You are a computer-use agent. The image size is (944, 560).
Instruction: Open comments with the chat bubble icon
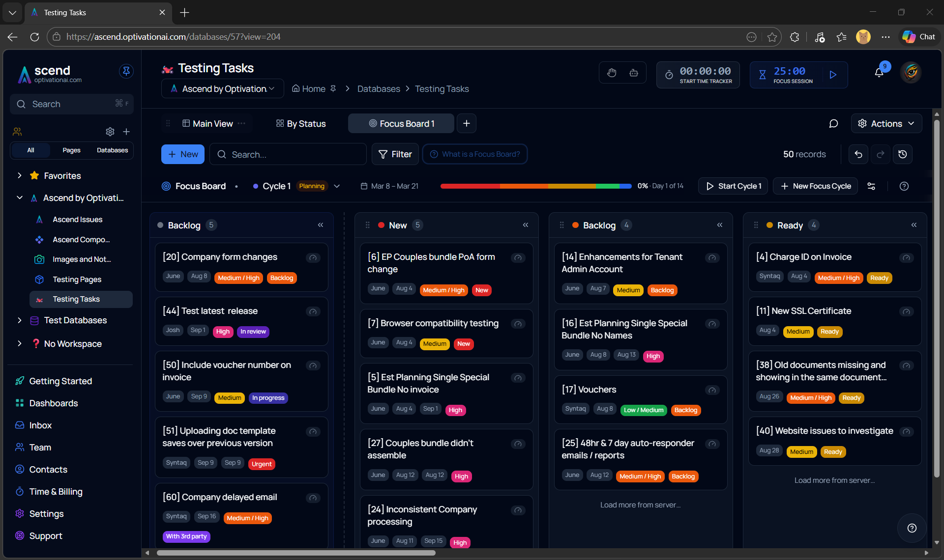point(833,124)
